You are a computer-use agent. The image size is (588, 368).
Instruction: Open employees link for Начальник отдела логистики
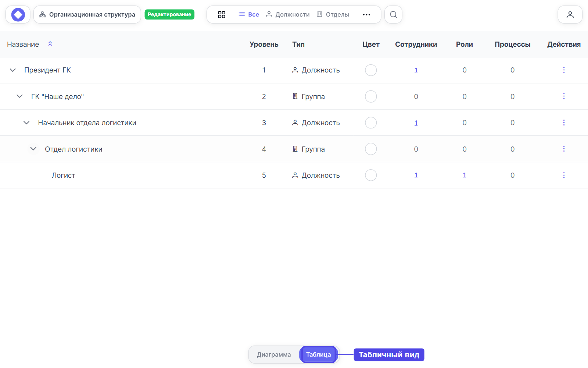pyautogui.click(x=416, y=123)
